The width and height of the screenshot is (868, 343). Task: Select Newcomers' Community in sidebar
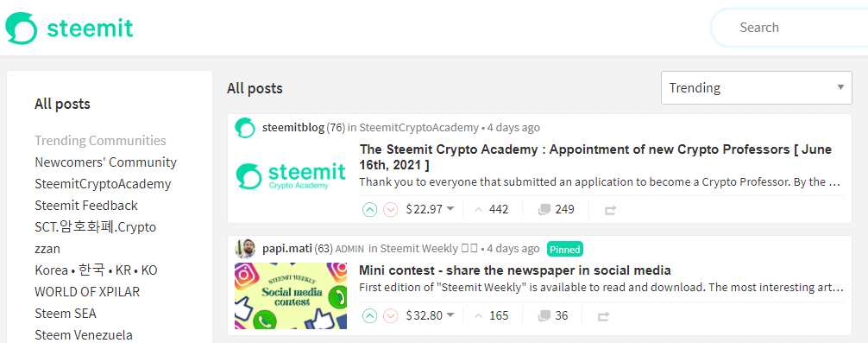click(106, 162)
